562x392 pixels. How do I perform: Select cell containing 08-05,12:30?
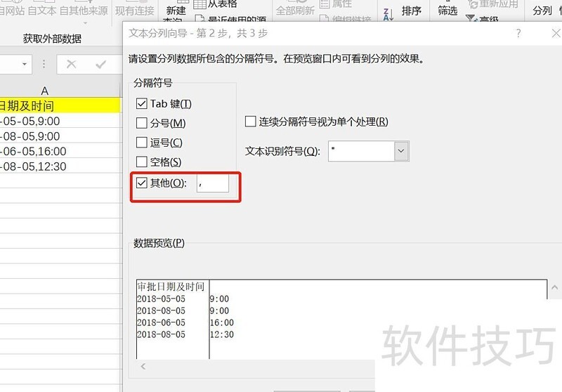(60, 166)
